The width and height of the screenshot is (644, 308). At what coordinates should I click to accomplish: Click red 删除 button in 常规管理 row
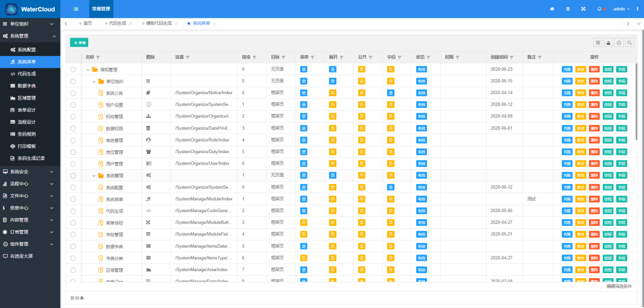click(x=594, y=70)
